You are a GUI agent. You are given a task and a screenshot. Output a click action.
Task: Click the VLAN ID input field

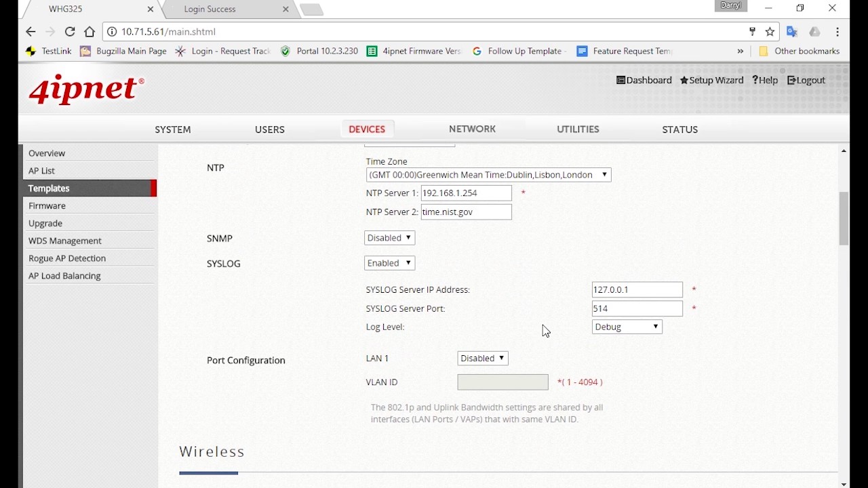point(502,382)
